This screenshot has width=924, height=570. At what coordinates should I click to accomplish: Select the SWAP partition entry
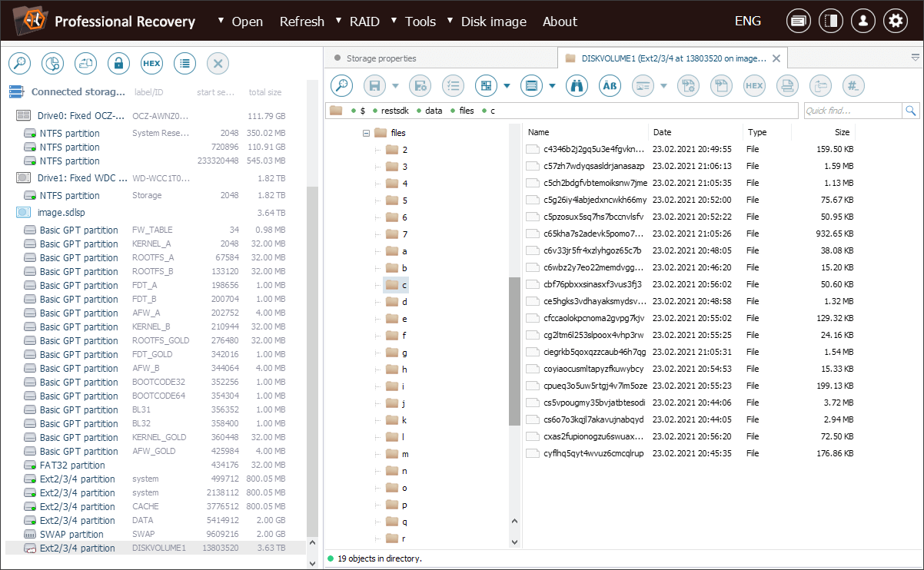pyautogui.click(x=155, y=535)
